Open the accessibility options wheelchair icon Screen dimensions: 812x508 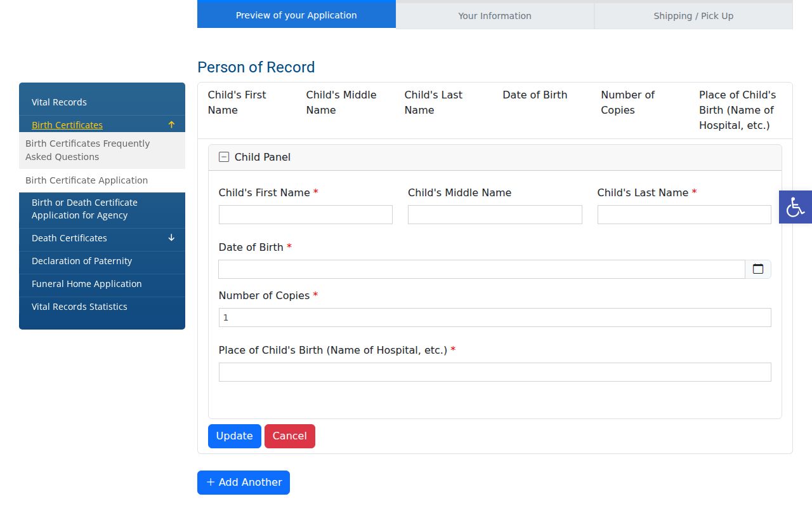(x=796, y=207)
